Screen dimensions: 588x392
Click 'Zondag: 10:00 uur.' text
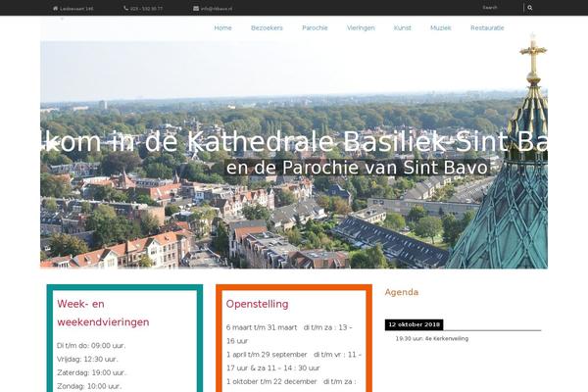(x=89, y=386)
